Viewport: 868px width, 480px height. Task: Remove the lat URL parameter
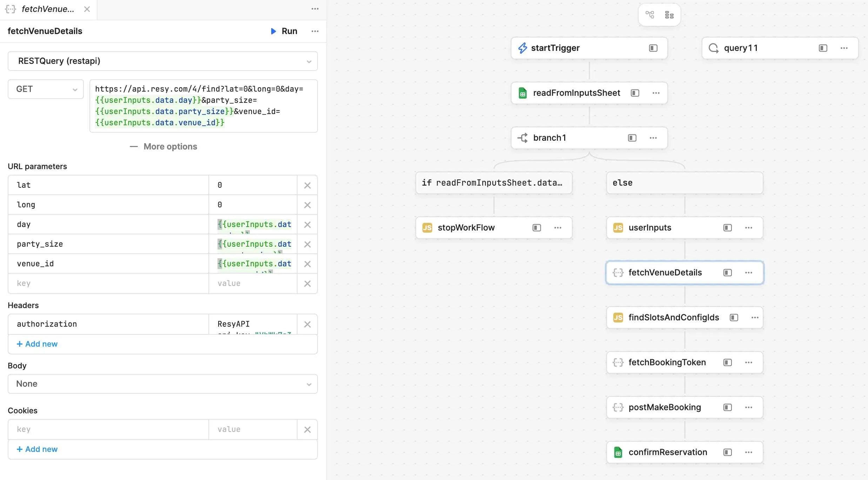click(x=307, y=185)
